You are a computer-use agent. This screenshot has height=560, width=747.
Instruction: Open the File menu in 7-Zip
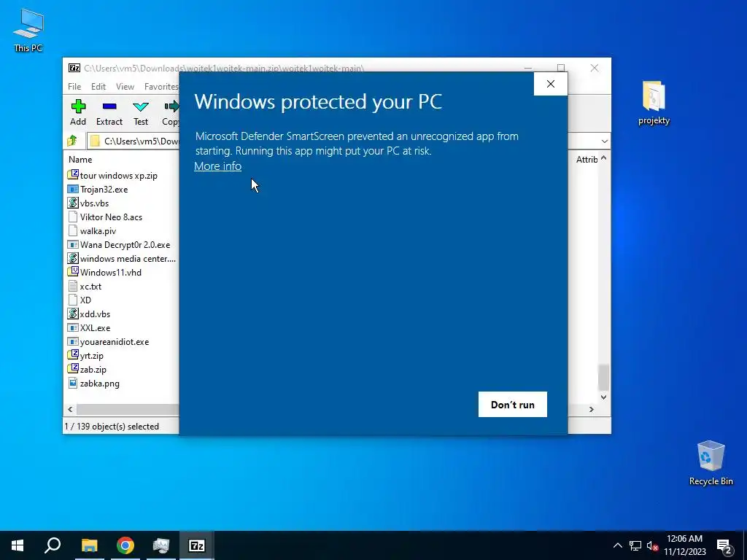coord(74,87)
